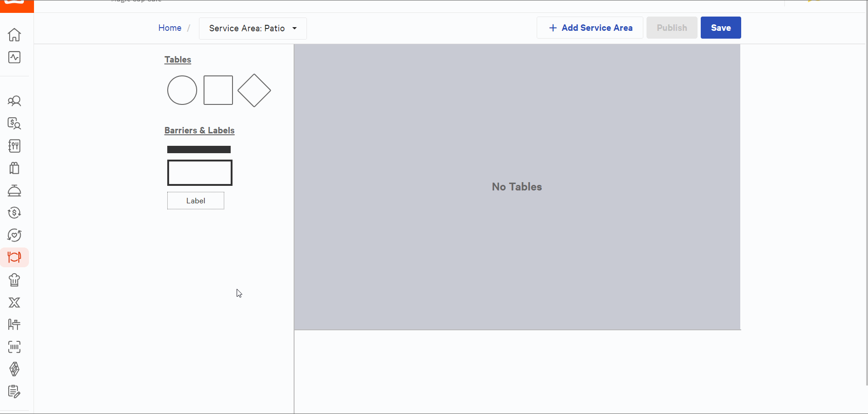The width and height of the screenshot is (868, 414).
Task: Open the home icon in sidebar
Action: (x=14, y=35)
